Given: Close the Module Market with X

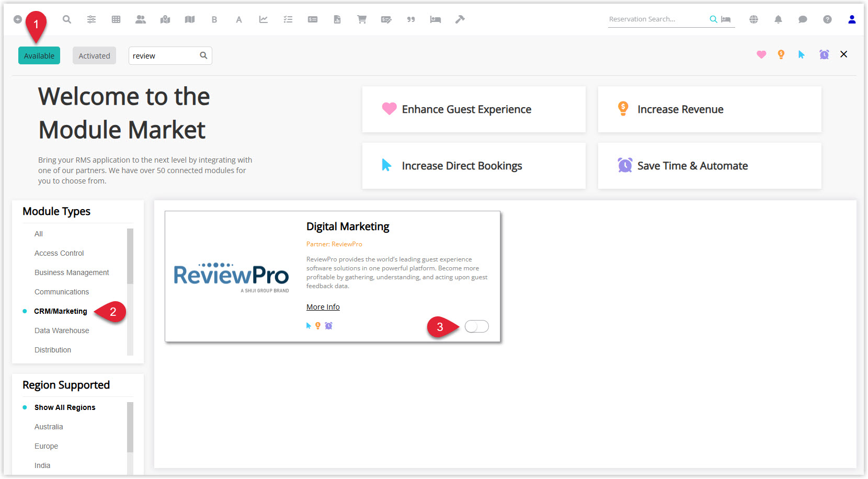Looking at the screenshot, I should [x=843, y=54].
